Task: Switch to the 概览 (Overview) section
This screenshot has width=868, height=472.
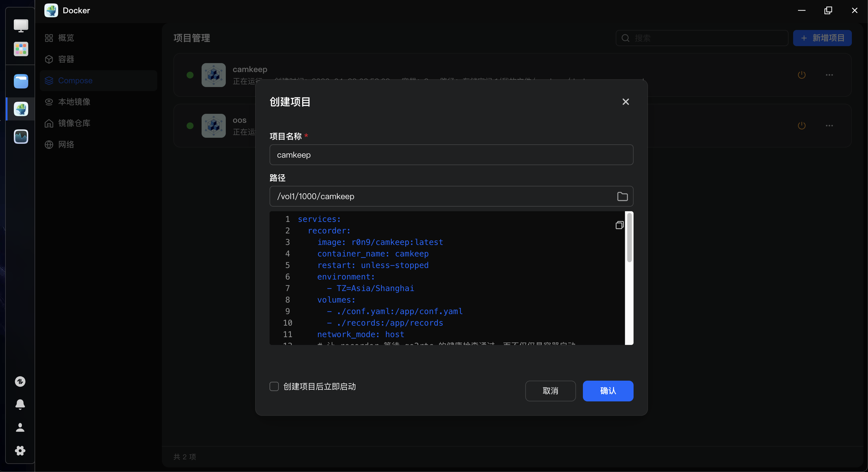Action: [66, 37]
